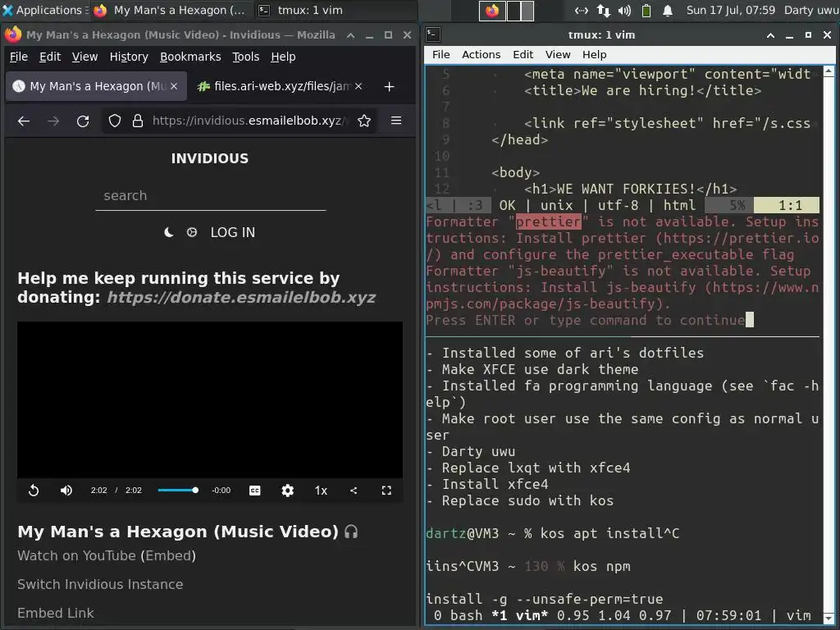This screenshot has width=840, height=630.
Task: Open the Firefox File menu
Action: (x=19, y=57)
